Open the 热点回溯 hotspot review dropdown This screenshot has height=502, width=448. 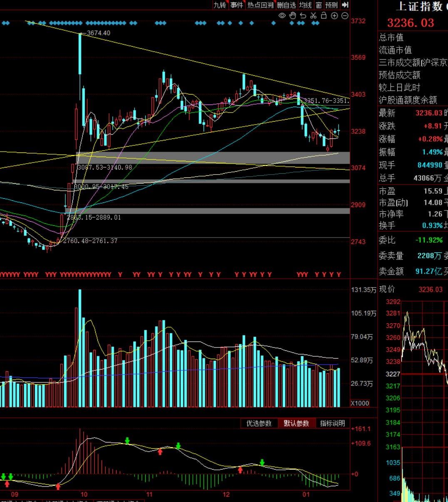pos(261,5)
